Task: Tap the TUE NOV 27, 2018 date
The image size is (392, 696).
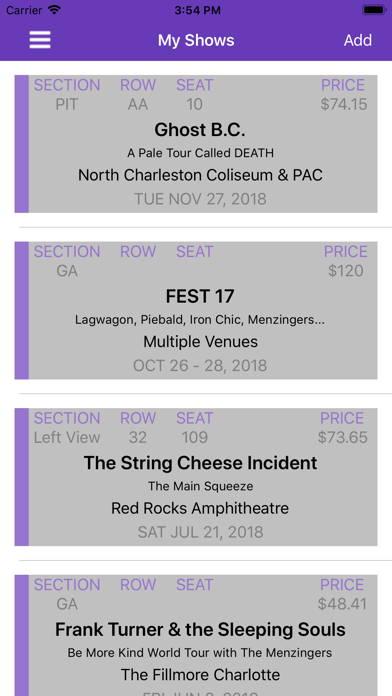Action: point(200,199)
